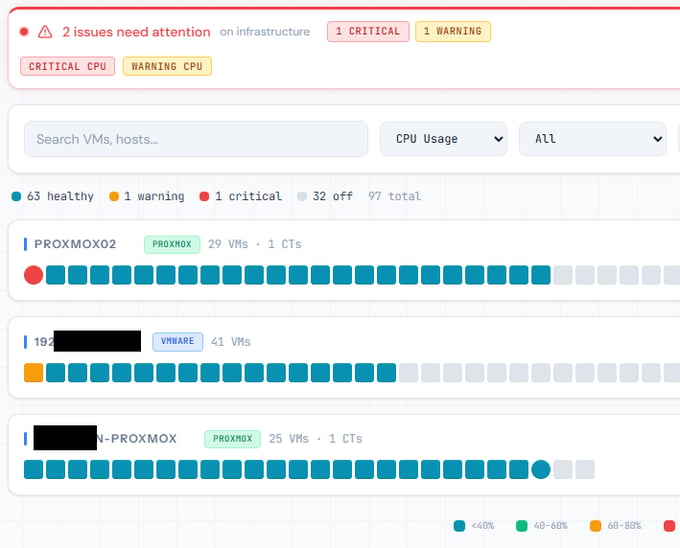The image size is (680, 548).
Task: Click the 1 critical status count
Action: coord(241,196)
